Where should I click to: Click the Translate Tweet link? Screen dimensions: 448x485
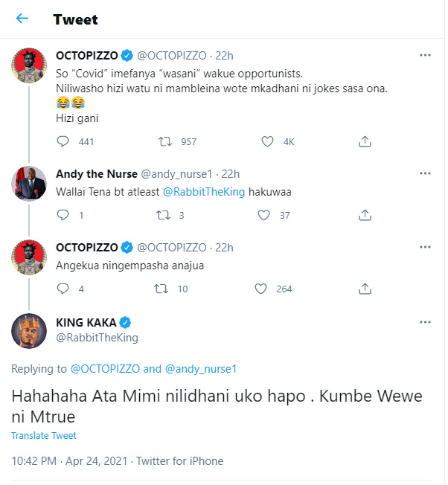click(x=44, y=436)
